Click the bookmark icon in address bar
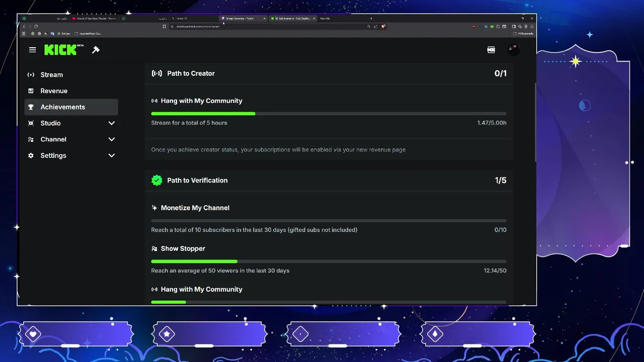644x362 pixels. (x=164, y=26)
